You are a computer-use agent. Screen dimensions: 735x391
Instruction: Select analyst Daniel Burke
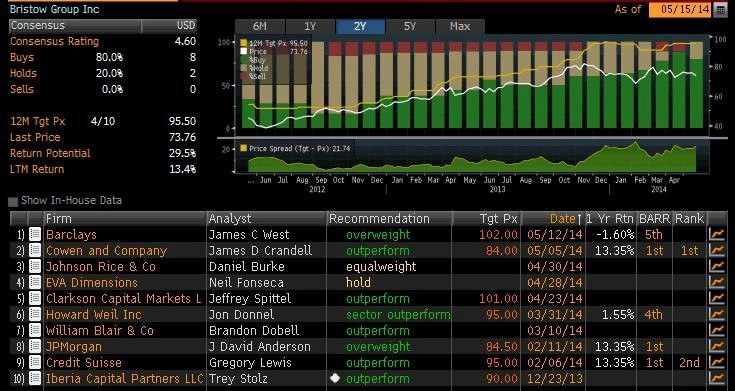[247, 266]
